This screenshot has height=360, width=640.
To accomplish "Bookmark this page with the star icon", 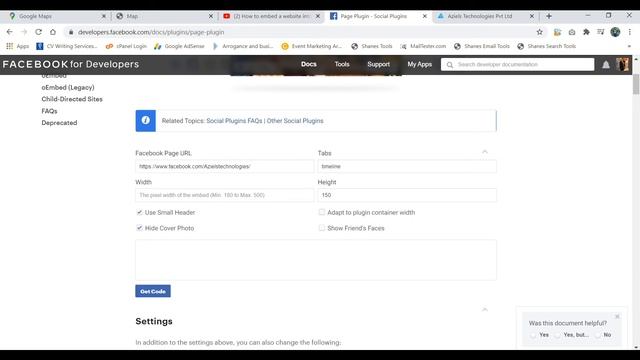I will (x=540, y=32).
